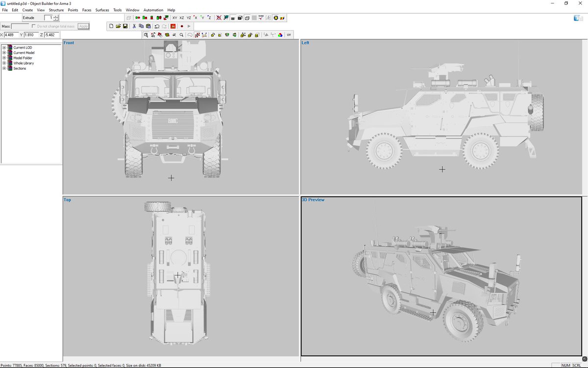Click the crossed-out red X icon
The height and width of the screenshot is (368, 588).
[219, 18]
